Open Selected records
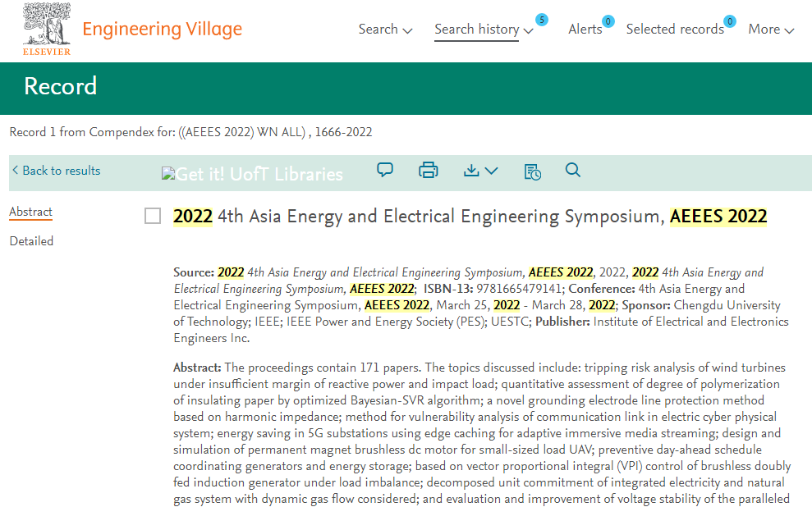 (675, 30)
